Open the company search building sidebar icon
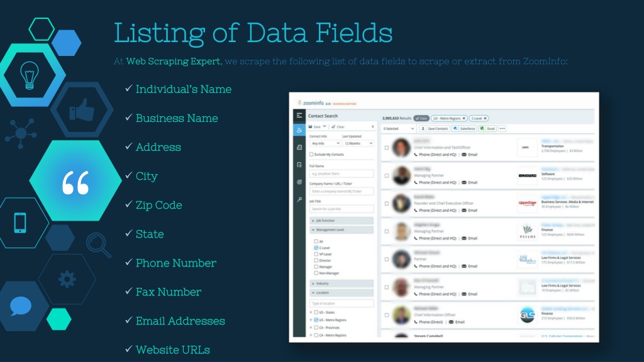The image size is (644, 362). click(299, 147)
